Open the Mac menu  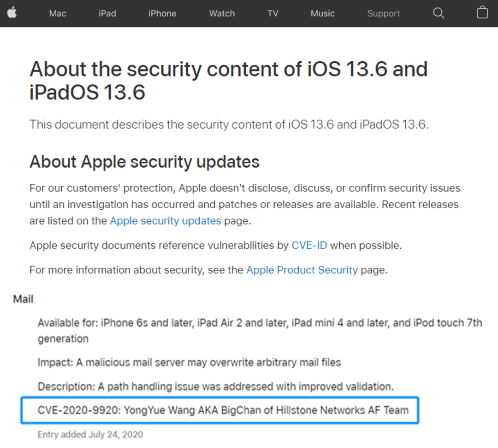point(58,13)
